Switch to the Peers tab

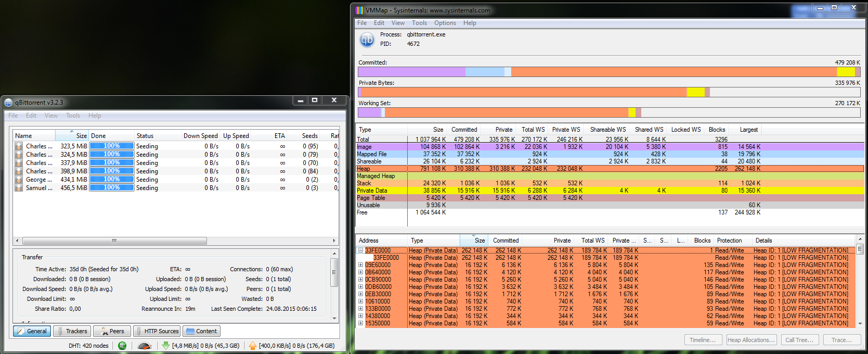tap(112, 331)
